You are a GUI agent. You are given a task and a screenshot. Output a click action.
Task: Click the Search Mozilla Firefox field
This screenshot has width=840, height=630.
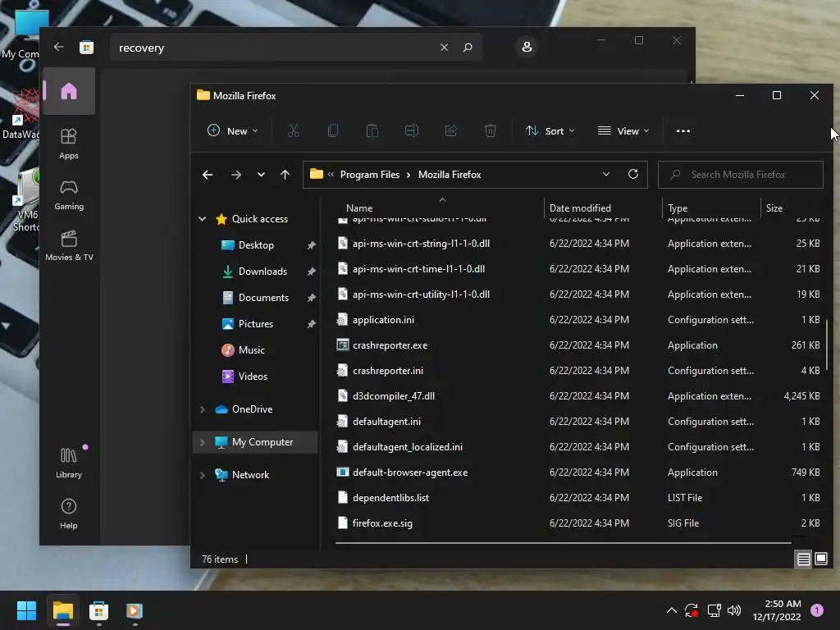coord(741,175)
